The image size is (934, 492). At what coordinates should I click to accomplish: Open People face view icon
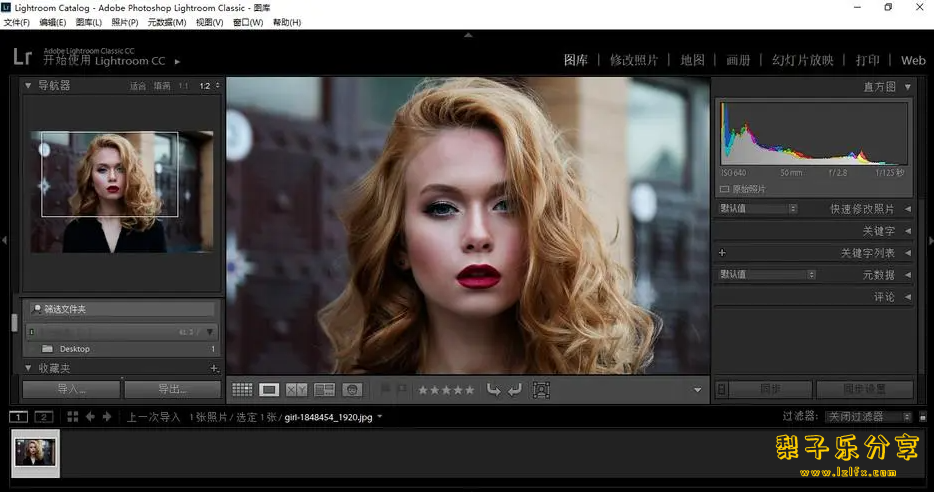[x=352, y=390]
